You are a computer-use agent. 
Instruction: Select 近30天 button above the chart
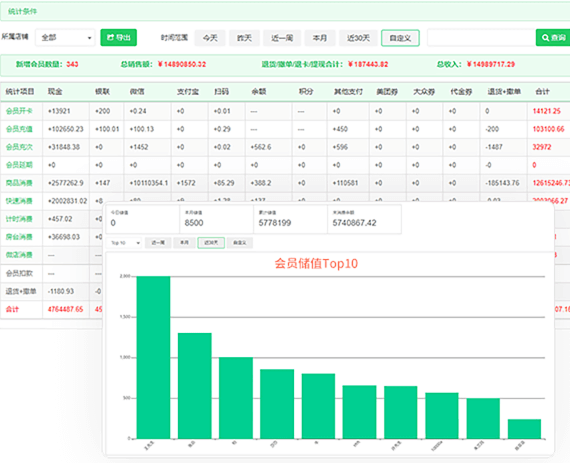[211, 242]
